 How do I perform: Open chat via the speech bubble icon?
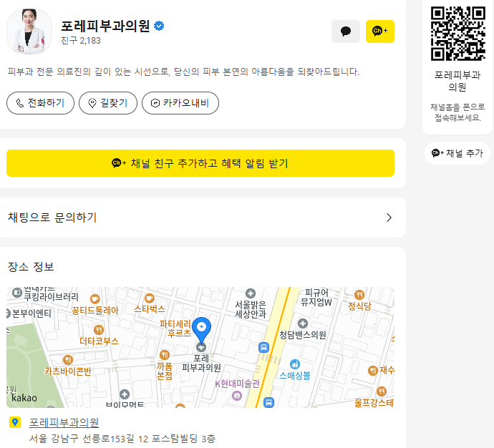[x=346, y=31]
